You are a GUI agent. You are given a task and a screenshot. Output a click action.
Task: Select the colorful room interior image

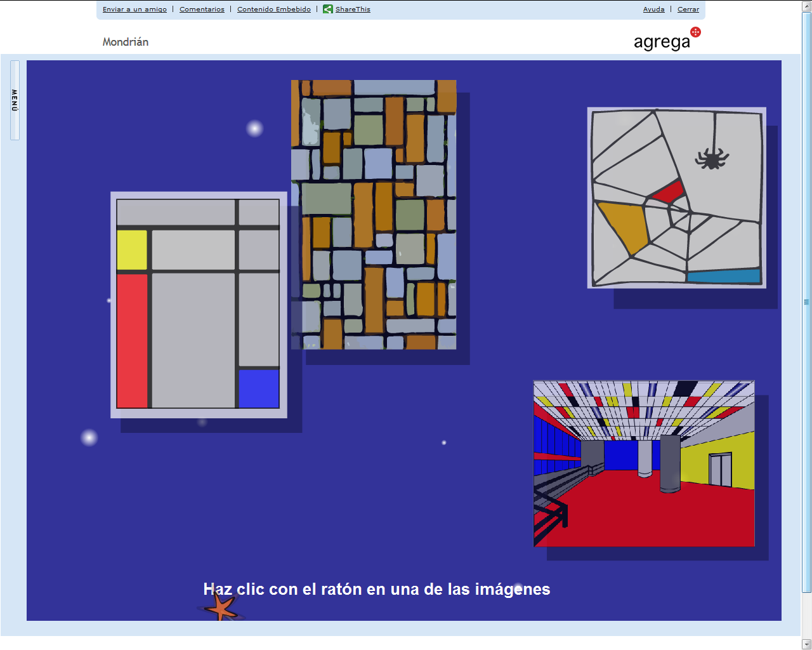pos(644,463)
